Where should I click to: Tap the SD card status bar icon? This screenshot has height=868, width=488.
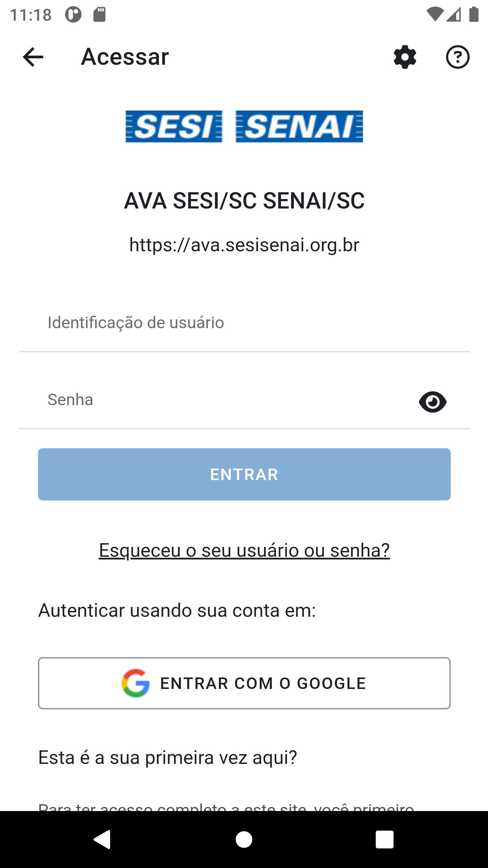99,15
